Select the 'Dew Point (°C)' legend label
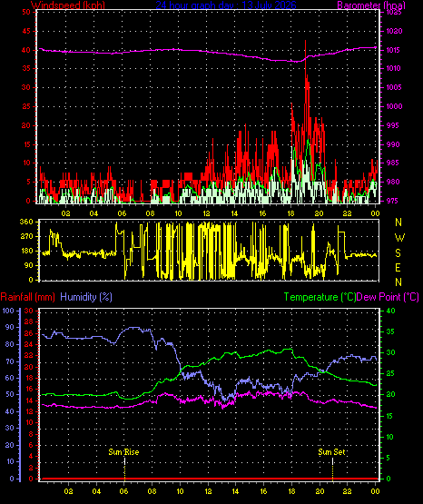The image size is (423, 504). (388, 297)
